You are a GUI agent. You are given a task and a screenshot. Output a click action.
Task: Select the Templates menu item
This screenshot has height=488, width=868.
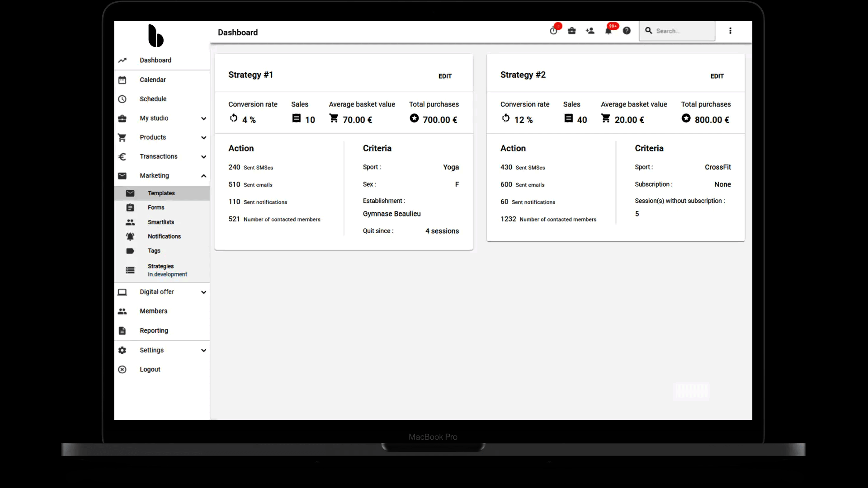coord(161,193)
